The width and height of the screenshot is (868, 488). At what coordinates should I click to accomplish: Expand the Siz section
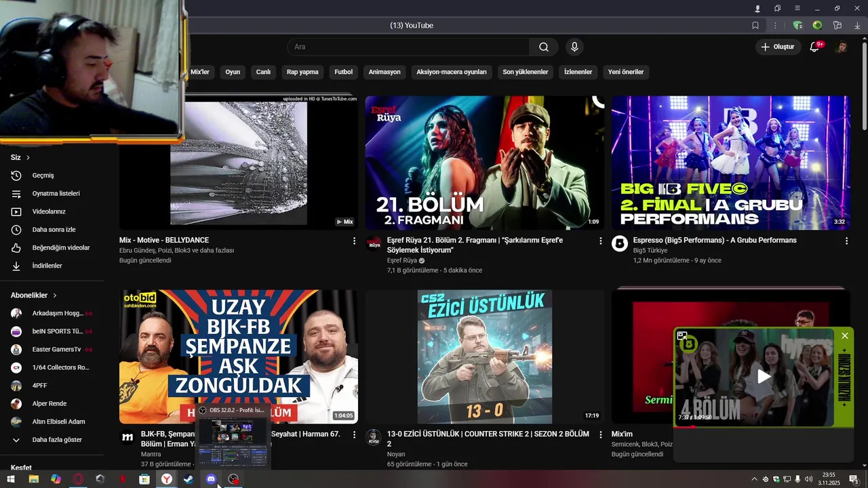[20, 157]
